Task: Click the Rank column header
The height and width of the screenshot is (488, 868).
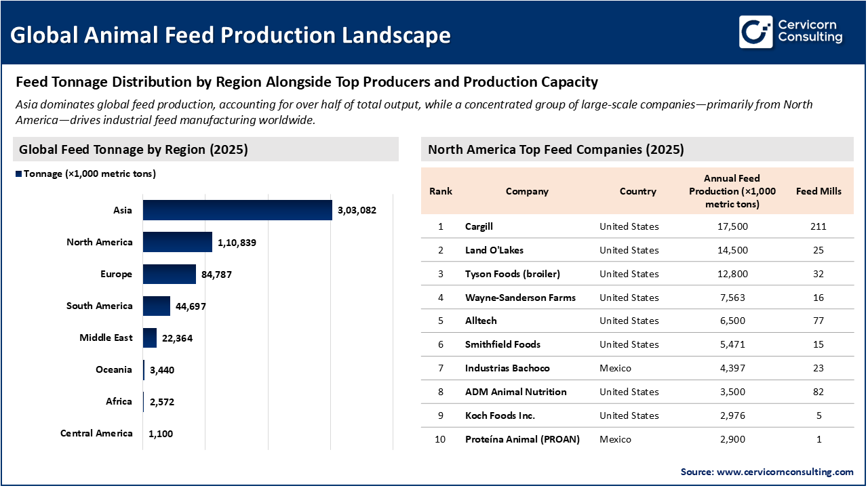Action: tap(440, 191)
